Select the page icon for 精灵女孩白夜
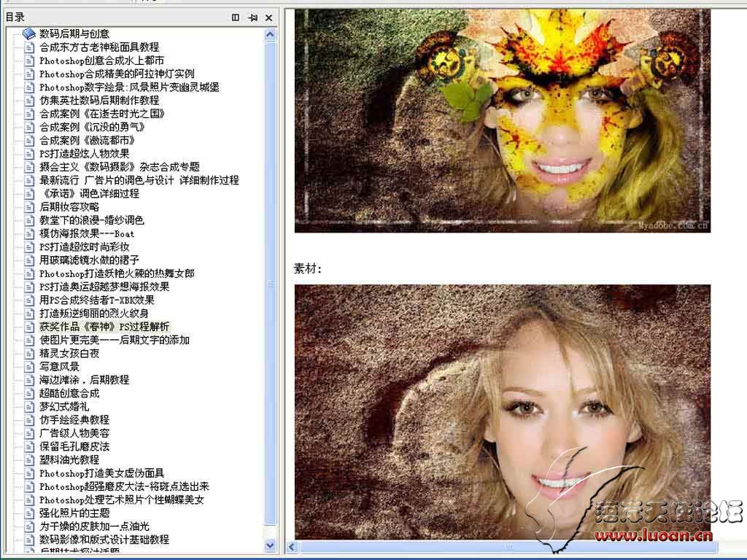Image resolution: width=747 pixels, height=560 pixels. 29,354
